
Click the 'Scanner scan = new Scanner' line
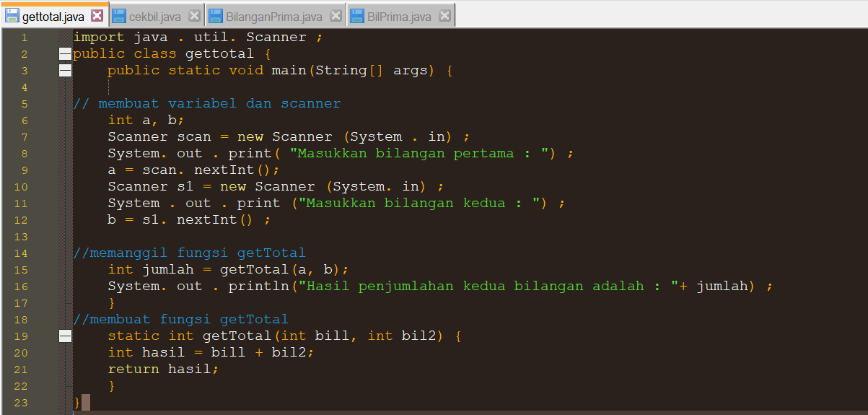tap(289, 136)
